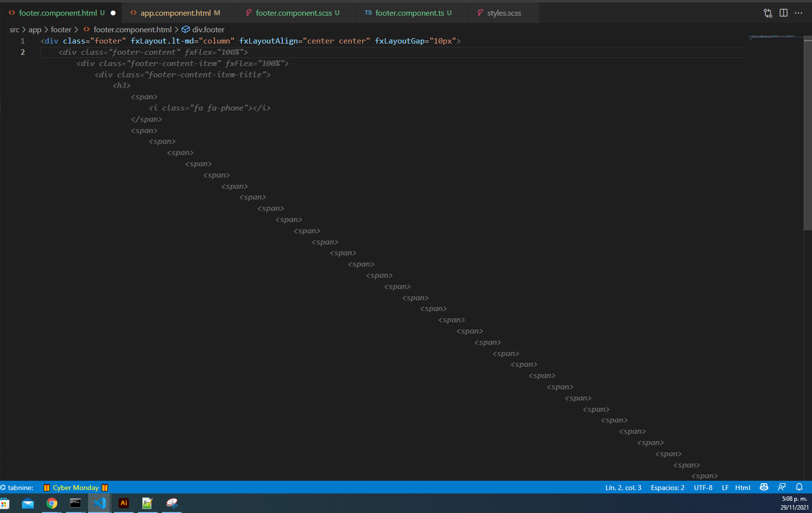Screen dimensions: 812x513
Task: Click the Cyber Monday status bar promo
Action: coord(75,488)
